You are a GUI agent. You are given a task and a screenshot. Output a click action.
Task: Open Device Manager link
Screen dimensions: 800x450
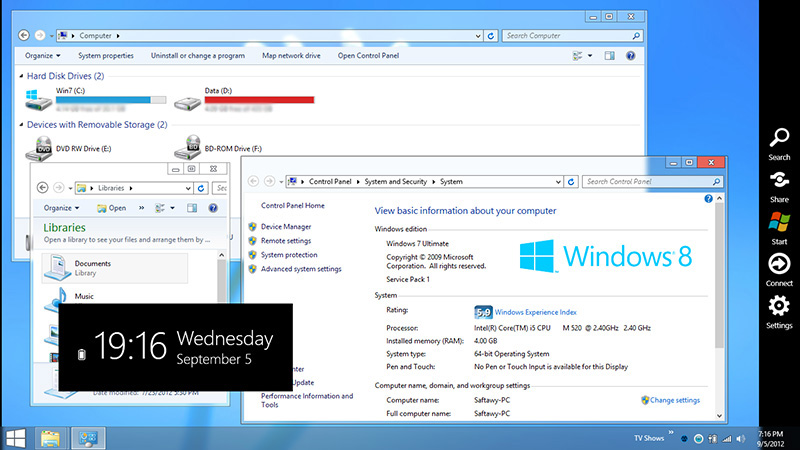coord(286,227)
